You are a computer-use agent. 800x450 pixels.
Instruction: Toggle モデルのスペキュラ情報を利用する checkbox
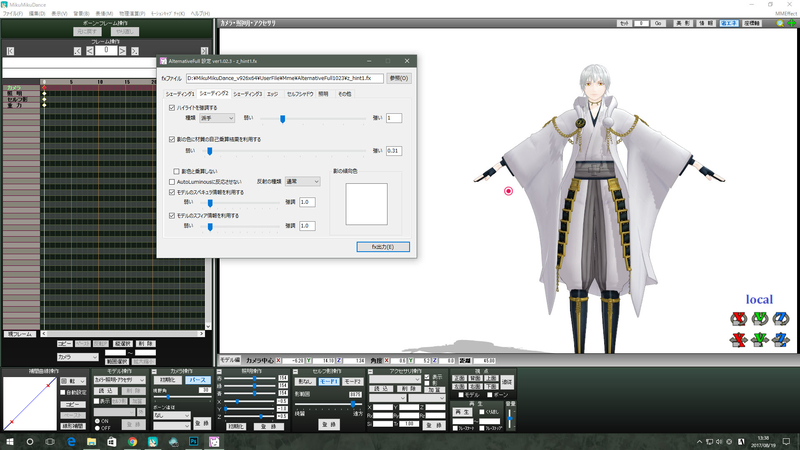point(172,192)
